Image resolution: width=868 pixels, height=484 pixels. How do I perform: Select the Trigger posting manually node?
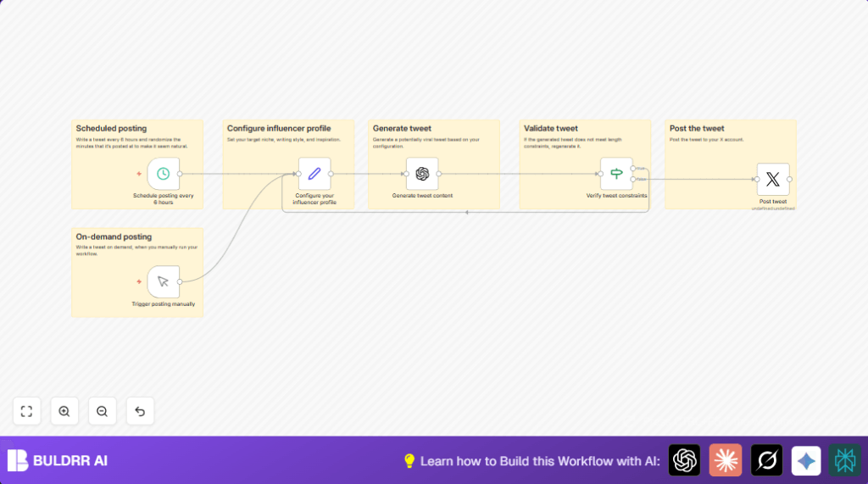click(163, 281)
